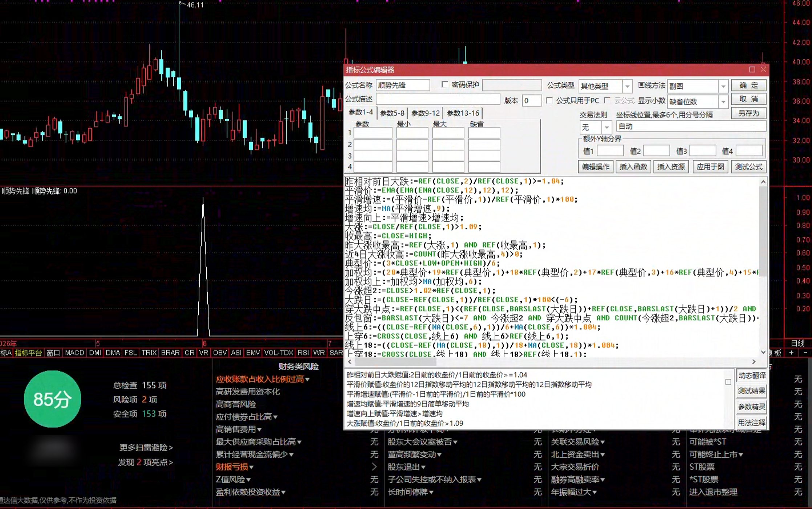Select the 指标平台 tab

[28, 353]
